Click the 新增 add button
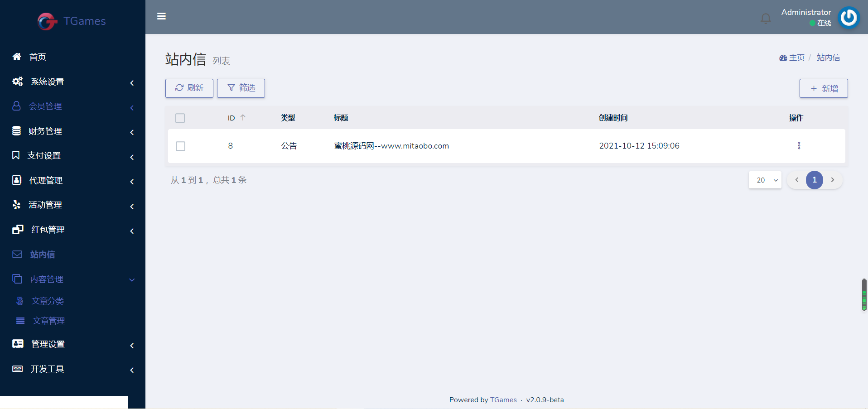Viewport: 868px width, 409px height. pyautogui.click(x=823, y=88)
